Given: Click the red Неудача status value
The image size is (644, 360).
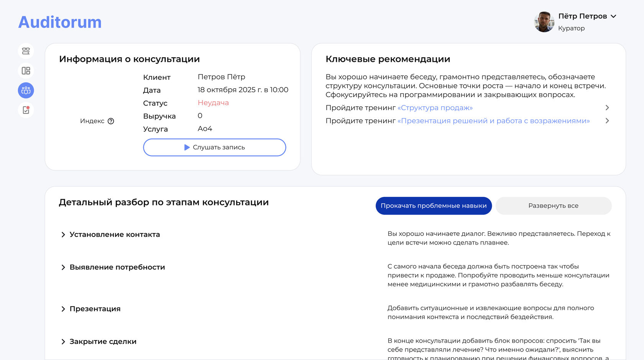Looking at the screenshot, I should point(213,103).
